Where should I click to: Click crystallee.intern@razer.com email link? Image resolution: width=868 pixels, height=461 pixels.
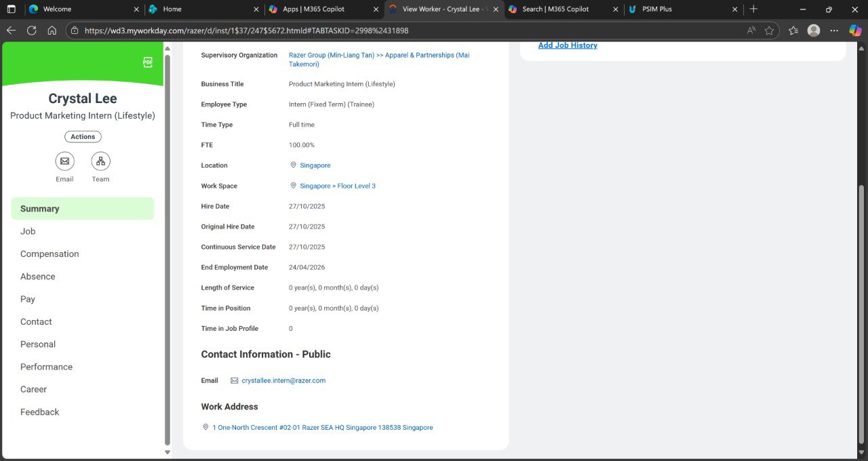pos(283,380)
